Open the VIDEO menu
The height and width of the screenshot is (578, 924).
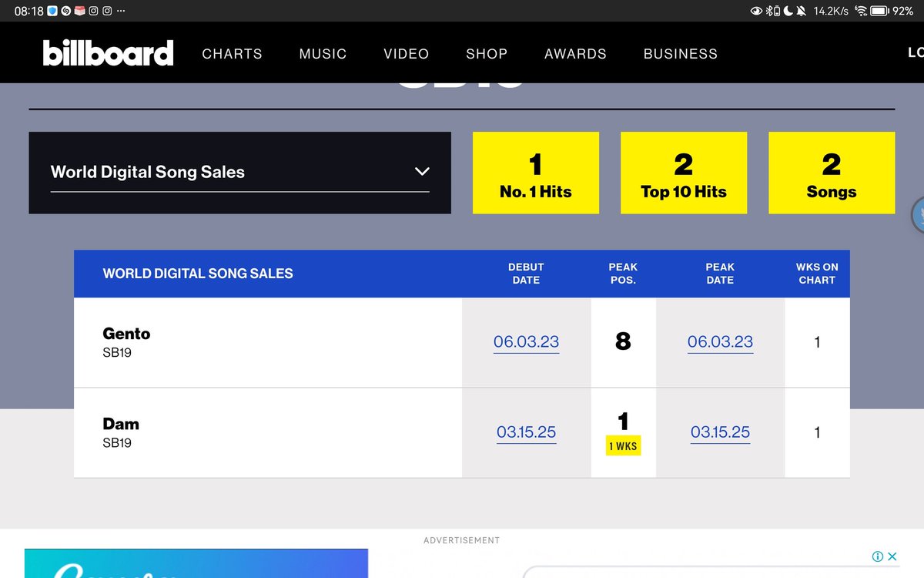[406, 54]
